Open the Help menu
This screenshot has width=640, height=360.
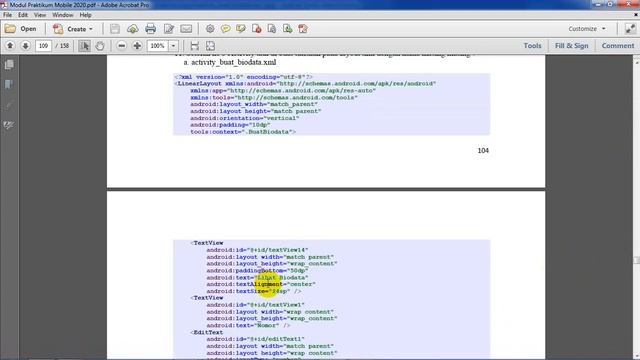(85, 15)
